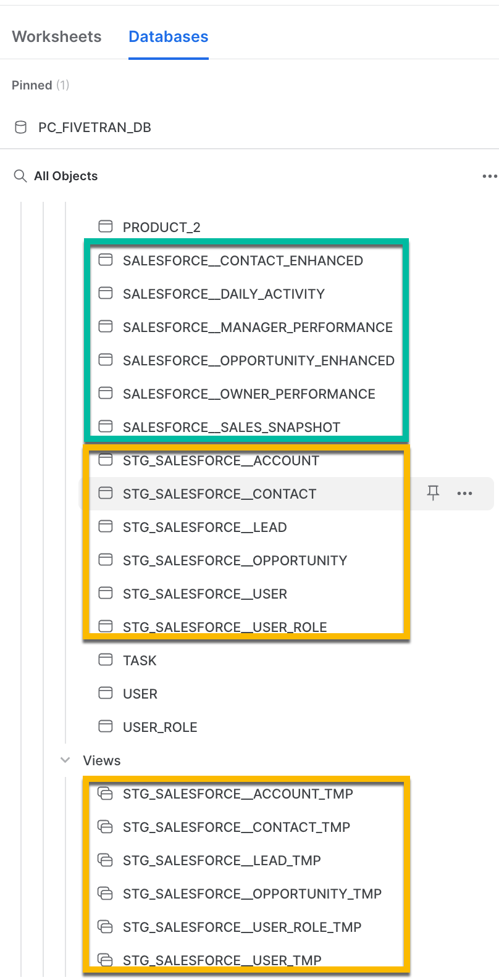Screen dimensions: 499x980
Task: Click the PC_FIVETRAN_DB database icon
Action: point(20,128)
